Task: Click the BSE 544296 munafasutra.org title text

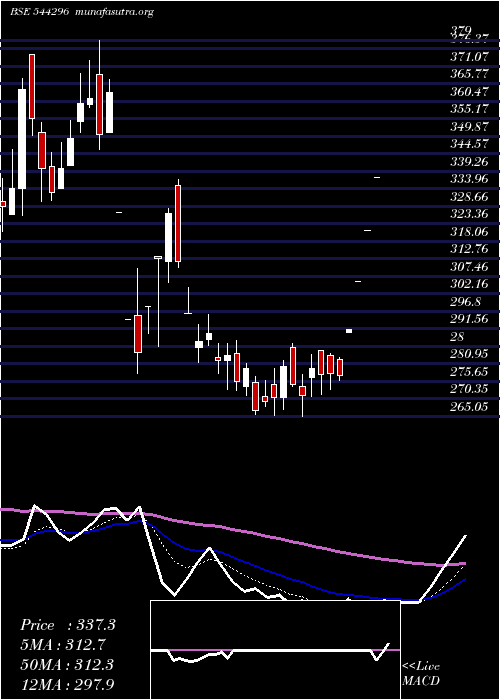Action: (x=82, y=12)
